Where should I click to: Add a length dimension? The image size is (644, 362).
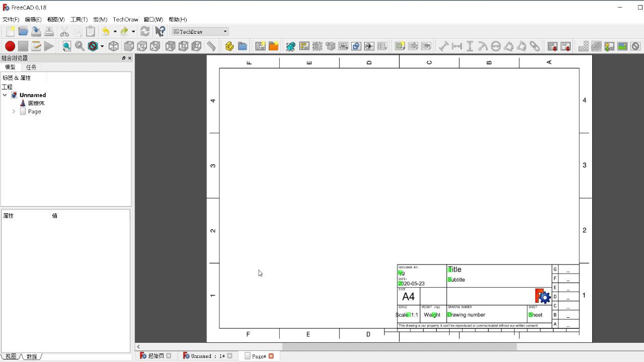[x=444, y=46]
